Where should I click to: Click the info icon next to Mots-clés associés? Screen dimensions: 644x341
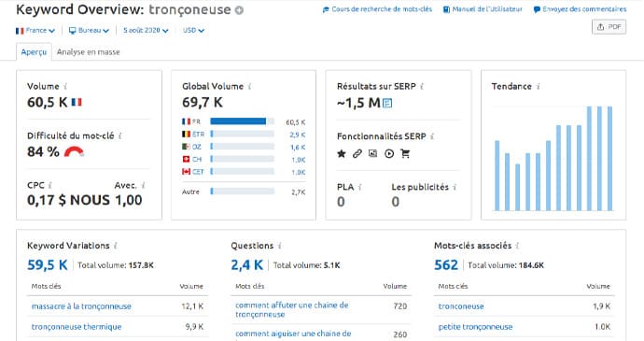pyautogui.click(x=517, y=246)
